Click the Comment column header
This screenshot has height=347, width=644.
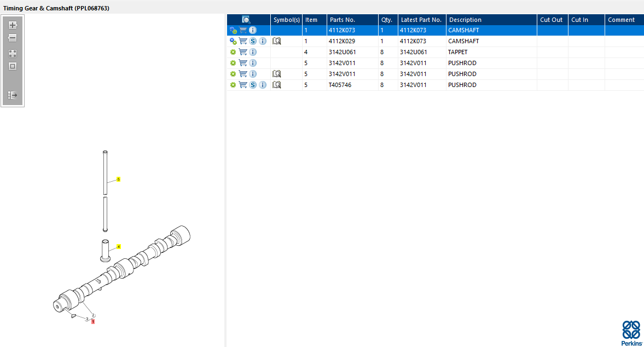(x=624, y=20)
